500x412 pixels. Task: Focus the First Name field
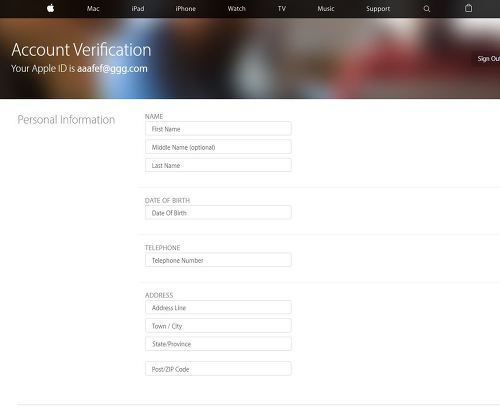pos(218,129)
